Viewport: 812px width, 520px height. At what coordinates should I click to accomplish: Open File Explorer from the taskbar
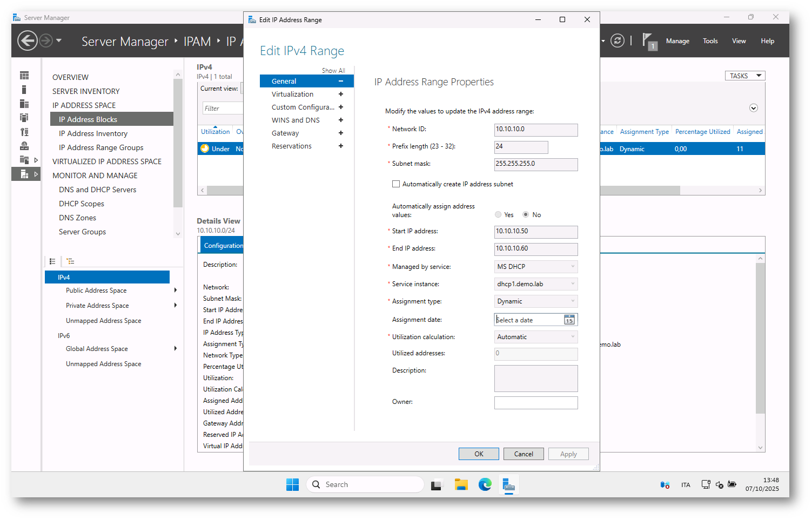461,485
